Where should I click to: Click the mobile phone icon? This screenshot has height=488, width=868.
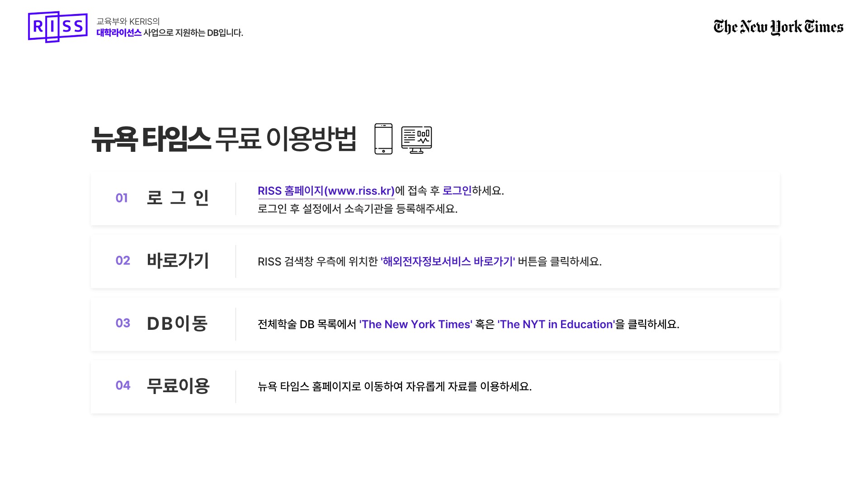click(x=383, y=139)
